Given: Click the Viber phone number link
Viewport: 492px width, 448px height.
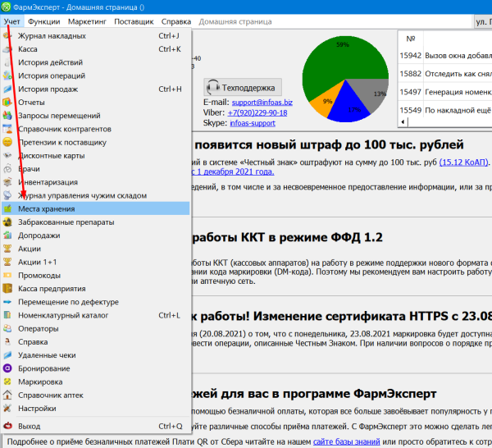Looking at the screenshot, I should coord(257,112).
